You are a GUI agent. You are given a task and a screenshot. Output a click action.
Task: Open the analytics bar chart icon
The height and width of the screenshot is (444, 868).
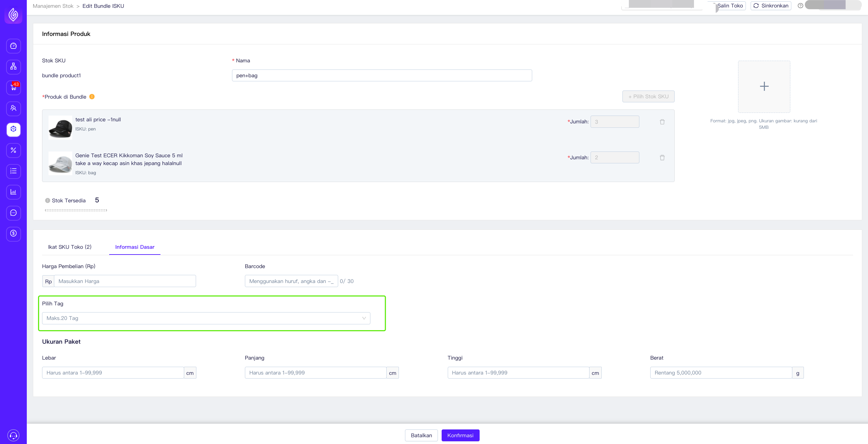pos(13,192)
